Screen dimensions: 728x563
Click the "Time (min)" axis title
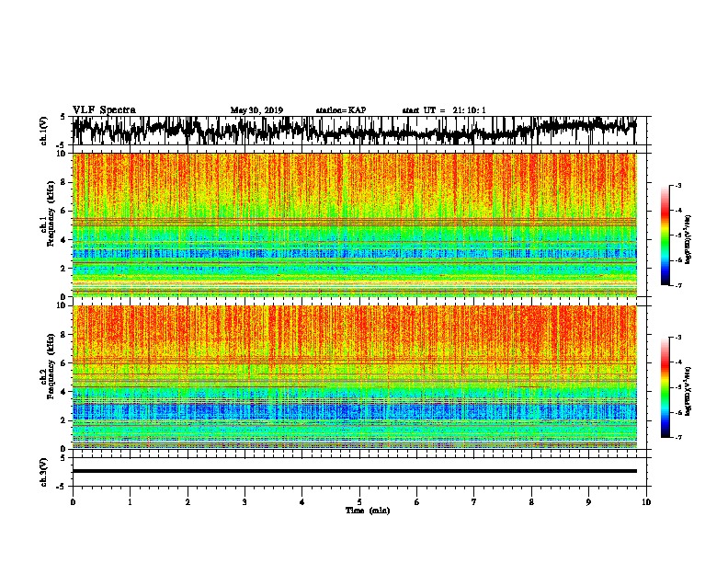coord(368,511)
